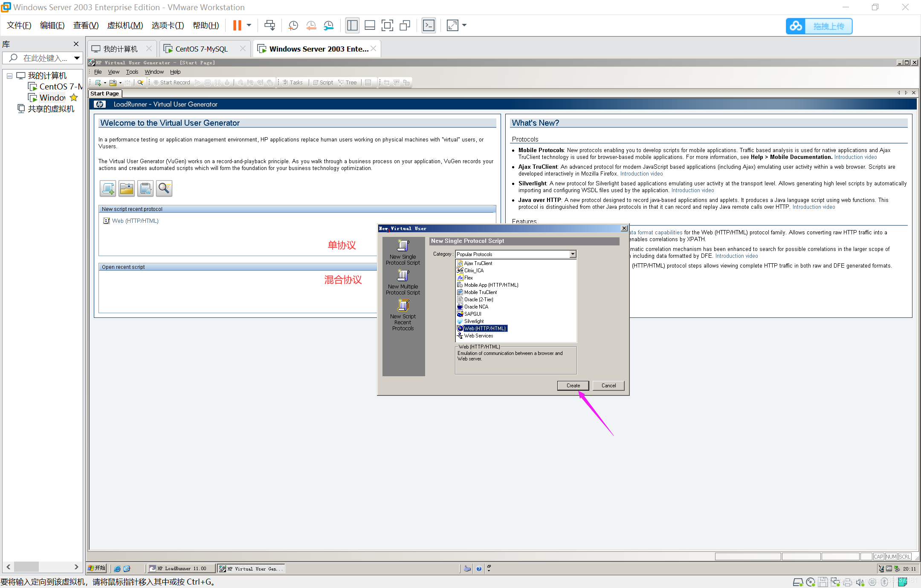Click VMware revert snapshot icon
The image size is (921, 588).
coord(311,26)
